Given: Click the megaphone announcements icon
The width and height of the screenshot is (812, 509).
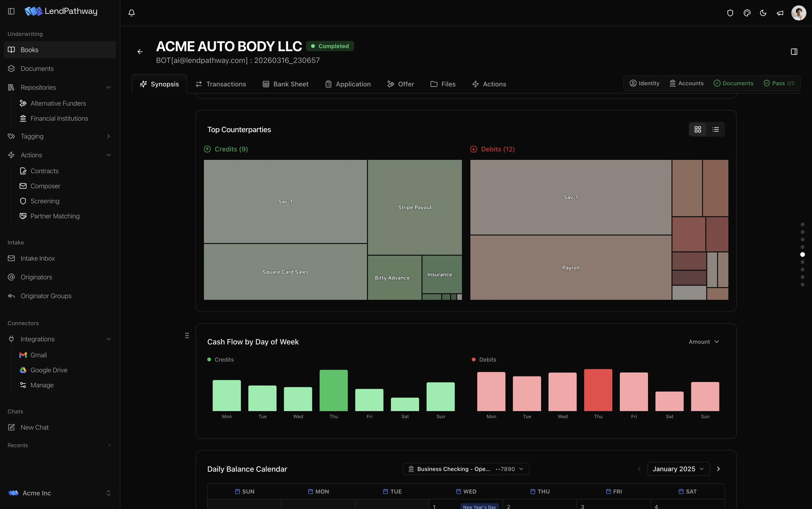Looking at the screenshot, I should 780,13.
